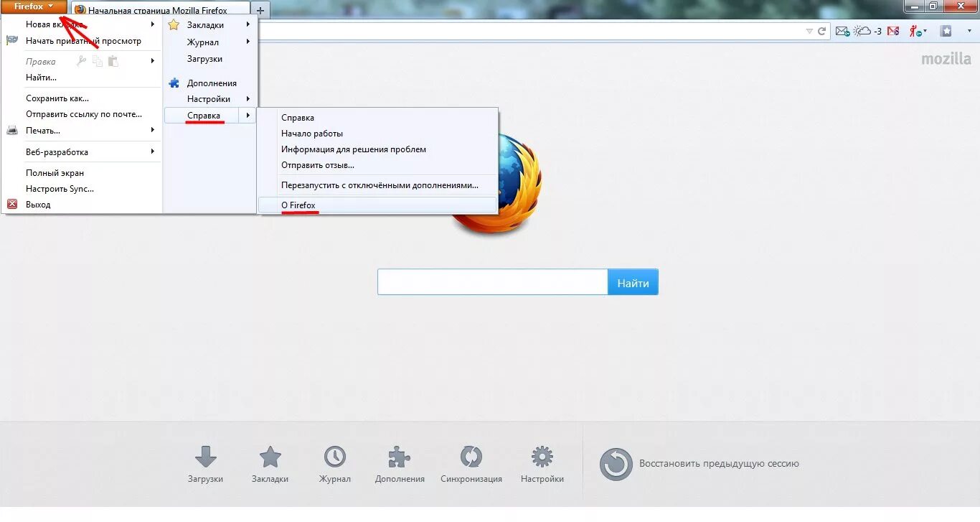Viewport: 980px width, 522px height.
Task: Choose 'Отправить ссылку по почте...' entry
Action: tap(83, 114)
